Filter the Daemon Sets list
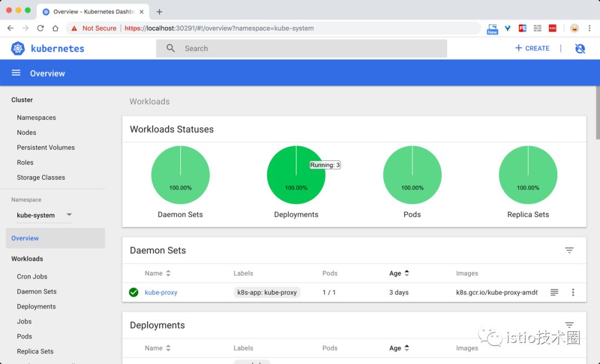Image resolution: width=600 pixels, height=364 pixels. [x=569, y=250]
